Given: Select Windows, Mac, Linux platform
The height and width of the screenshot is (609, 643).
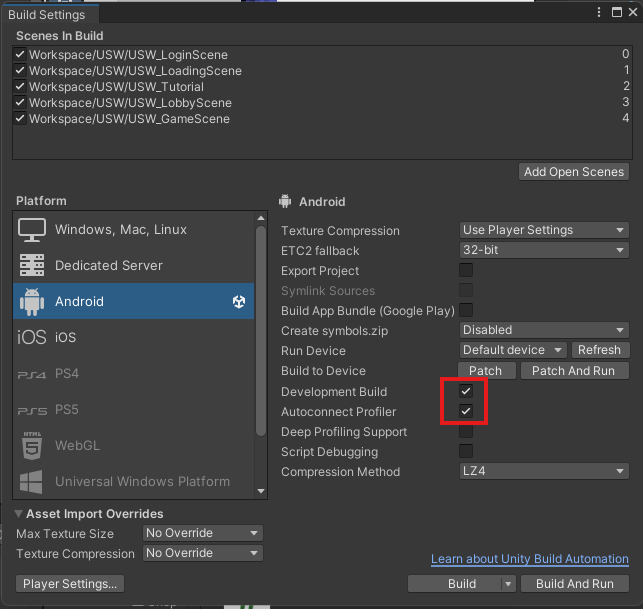Looking at the screenshot, I should [134, 230].
